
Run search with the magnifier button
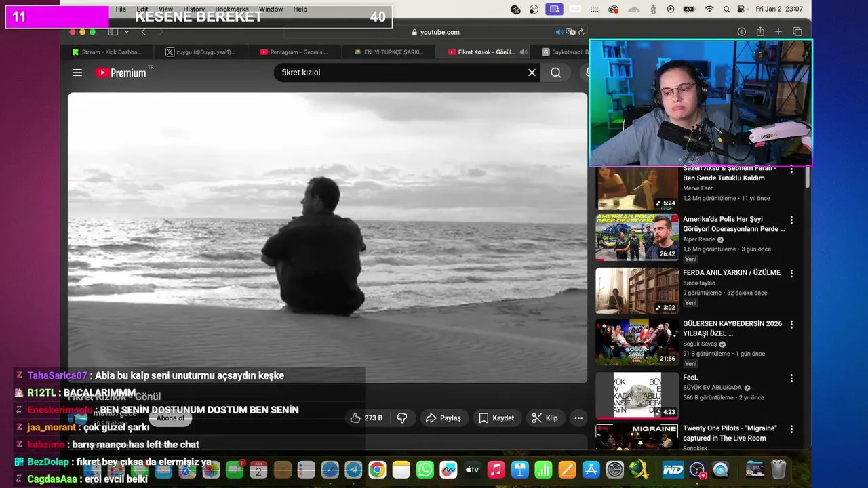(556, 73)
